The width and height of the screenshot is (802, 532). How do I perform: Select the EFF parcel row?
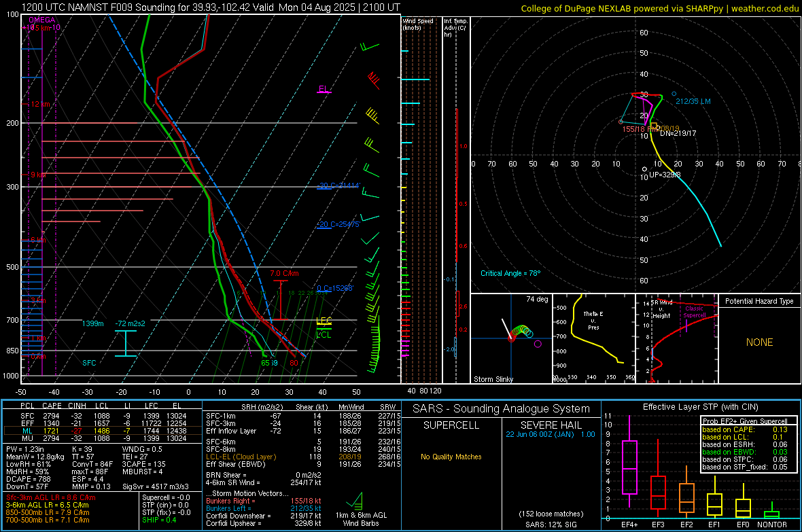(x=103, y=423)
